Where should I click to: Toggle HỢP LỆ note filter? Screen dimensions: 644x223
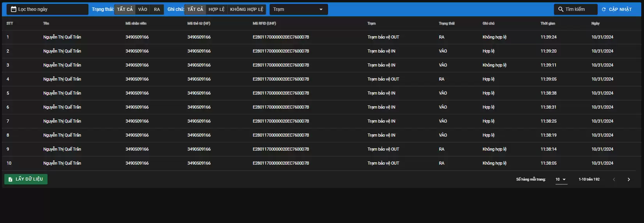point(216,9)
